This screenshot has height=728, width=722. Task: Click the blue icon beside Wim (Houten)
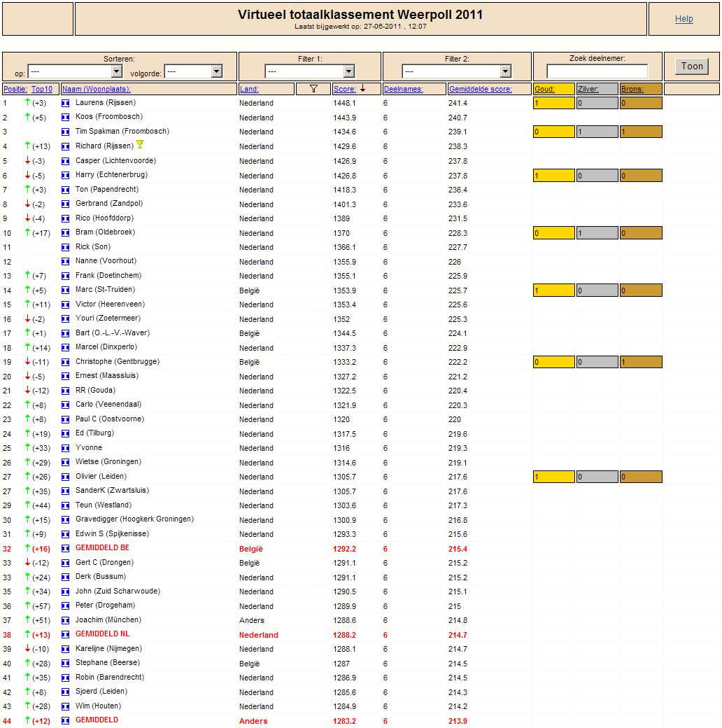point(66,706)
